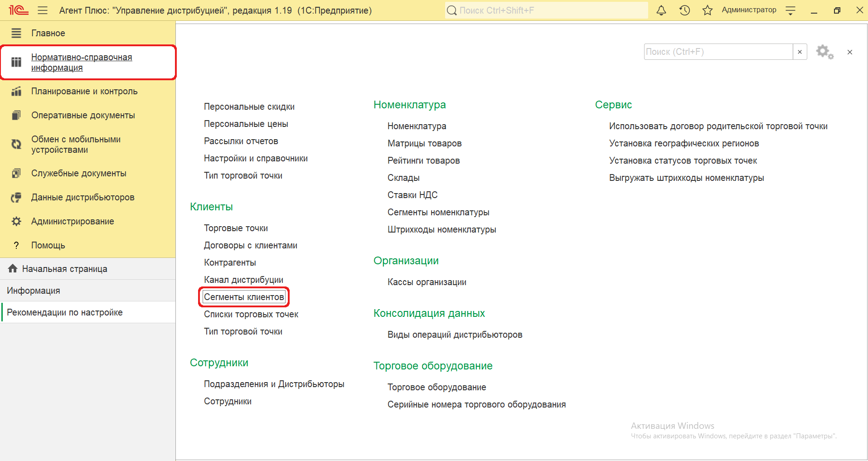Open Рейтинги товаров
The height and width of the screenshot is (461, 868).
coord(424,160)
